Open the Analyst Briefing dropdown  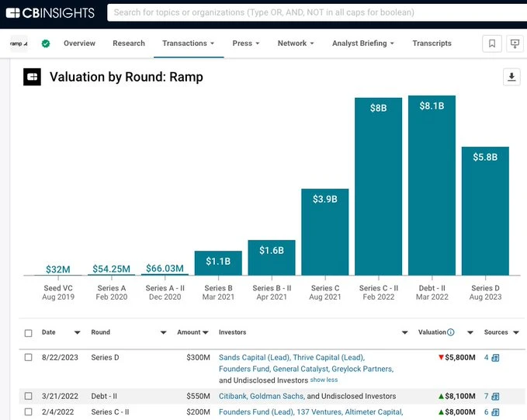[363, 43]
